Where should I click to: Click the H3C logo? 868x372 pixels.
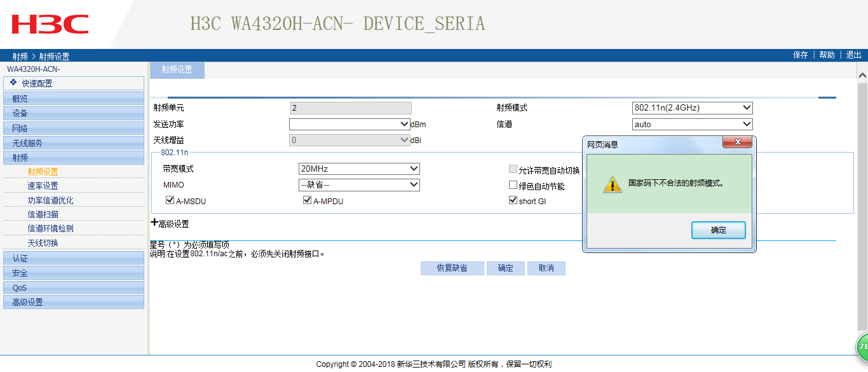[50, 24]
